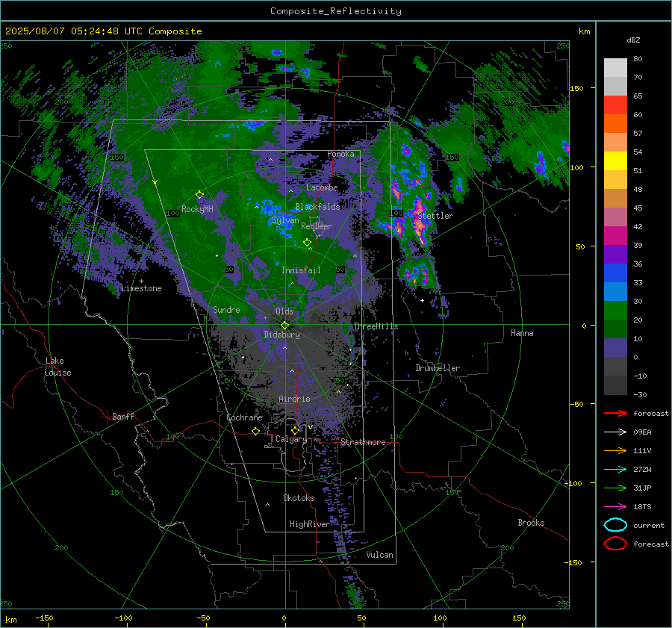The height and width of the screenshot is (628, 672).
Task: Click the HighRiver label
Action: pyautogui.click(x=309, y=524)
